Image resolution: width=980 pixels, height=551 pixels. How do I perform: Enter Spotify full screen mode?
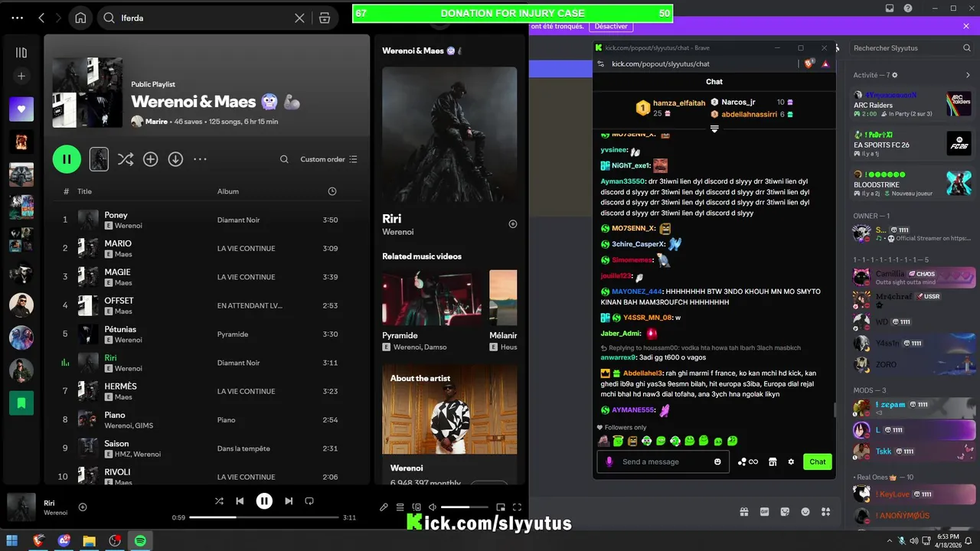(x=517, y=507)
